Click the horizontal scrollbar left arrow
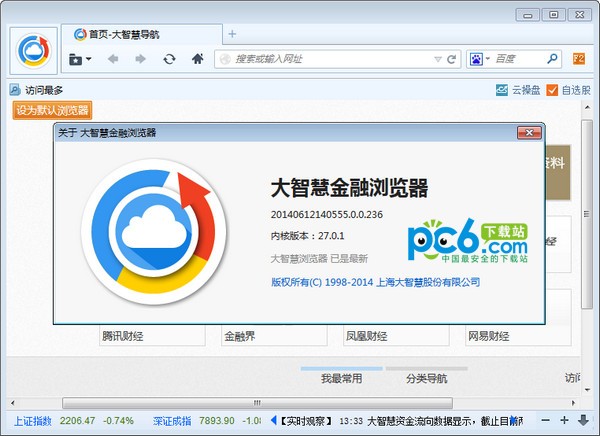Viewport: 600px width, 436px height. click(x=13, y=403)
